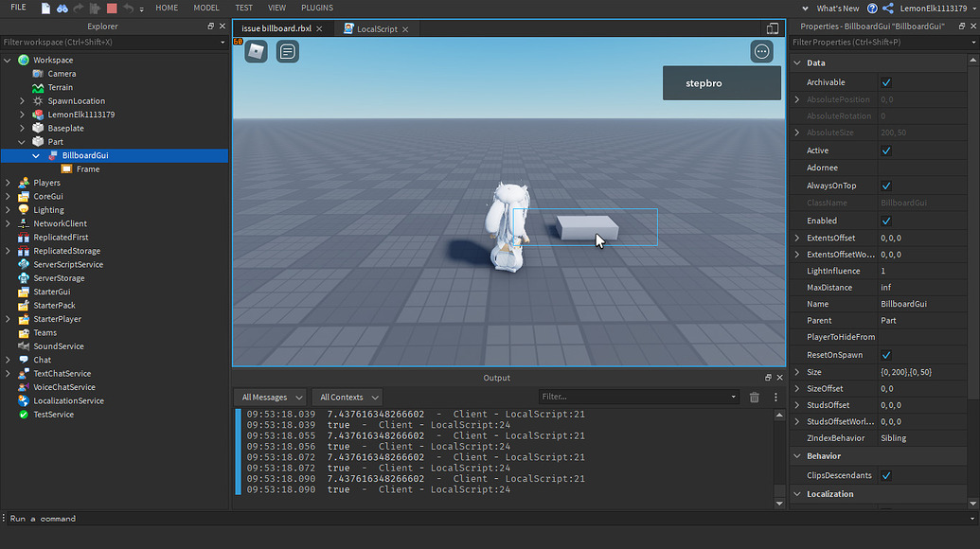Expand the Baseplate node
Viewport: 980px width, 549px height.
22,128
